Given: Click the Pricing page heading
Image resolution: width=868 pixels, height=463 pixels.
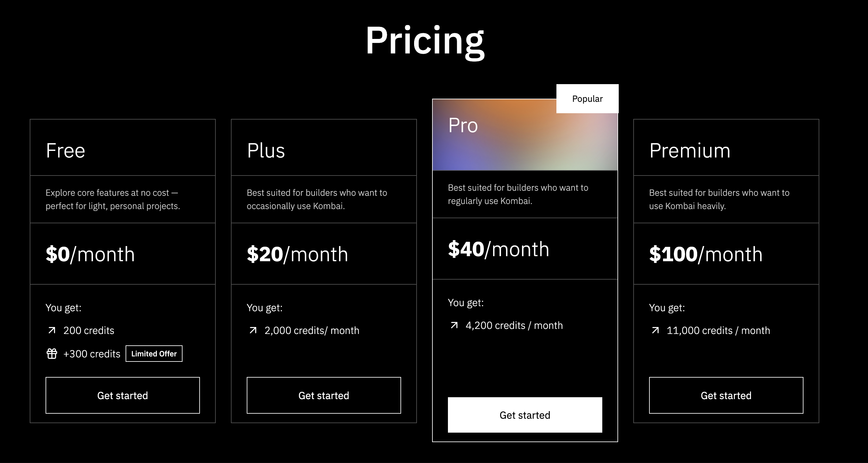Looking at the screenshot, I should pos(426,41).
